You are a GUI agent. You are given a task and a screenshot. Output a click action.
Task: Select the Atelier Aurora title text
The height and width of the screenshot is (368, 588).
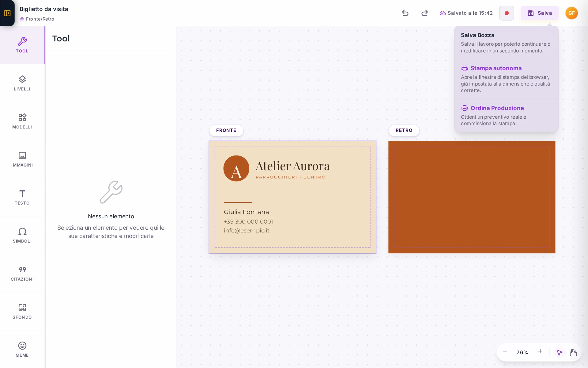point(292,166)
